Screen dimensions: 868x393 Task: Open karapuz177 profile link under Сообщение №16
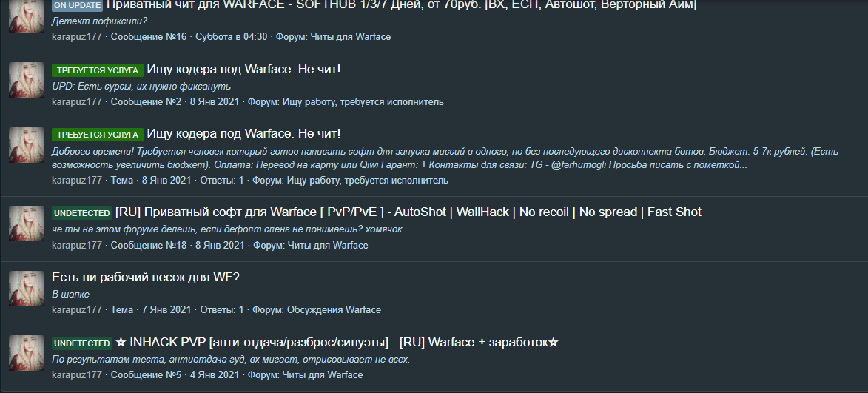point(77,37)
